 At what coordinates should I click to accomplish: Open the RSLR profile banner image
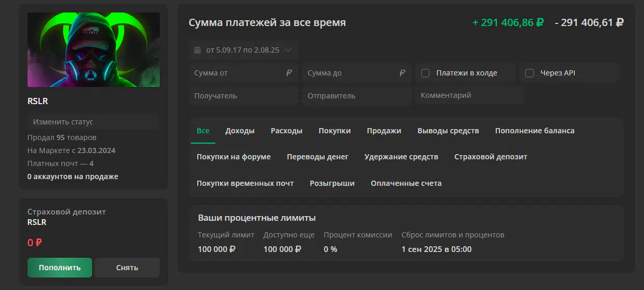pyautogui.click(x=94, y=49)
